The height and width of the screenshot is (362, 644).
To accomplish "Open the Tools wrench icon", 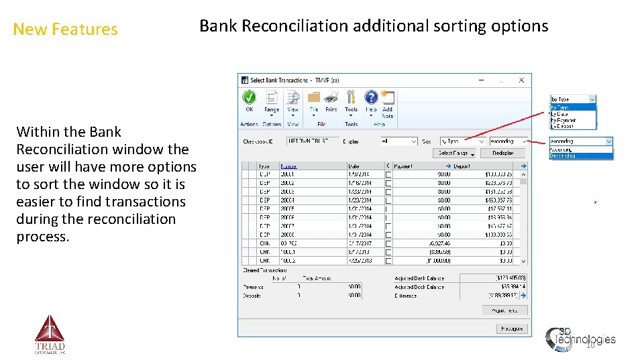I will pos(351,98).
